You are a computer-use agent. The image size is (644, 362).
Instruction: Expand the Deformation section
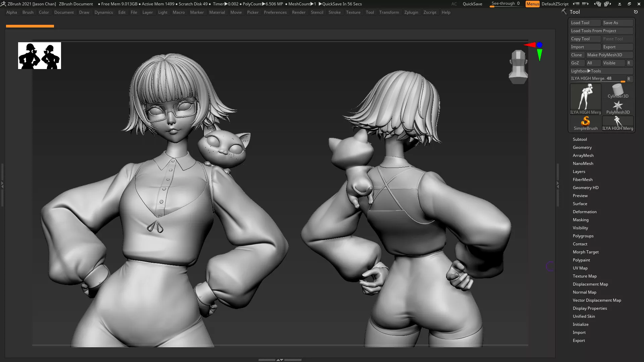584,212
